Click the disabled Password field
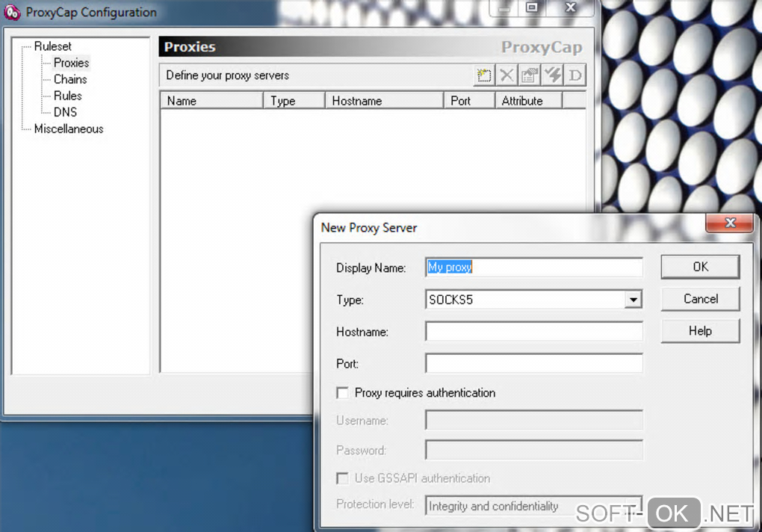Image resolution: width=762 pixels, height=532 pixels. (x=533, y=450)
